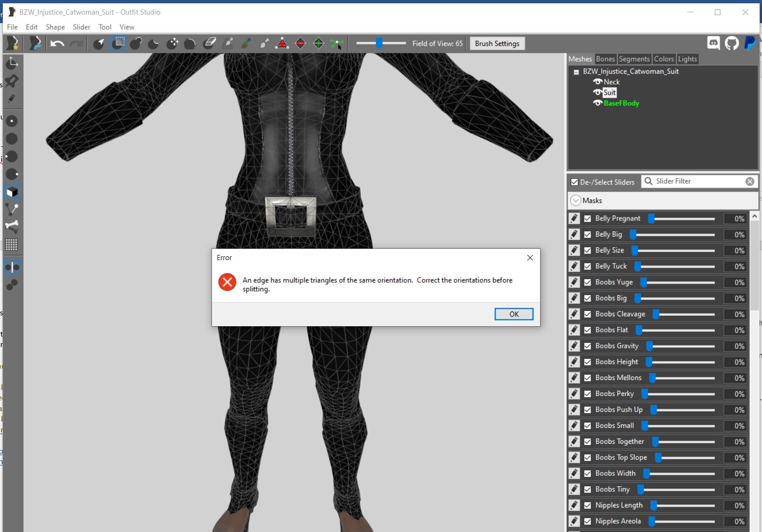The image size is (762, 532).
Task: Open the Slider menu
Action: [x=81, y=27]
